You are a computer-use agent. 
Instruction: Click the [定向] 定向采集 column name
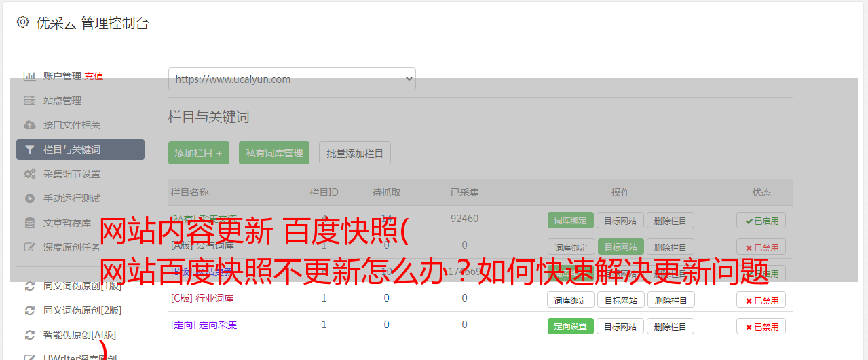coord(204,325)
